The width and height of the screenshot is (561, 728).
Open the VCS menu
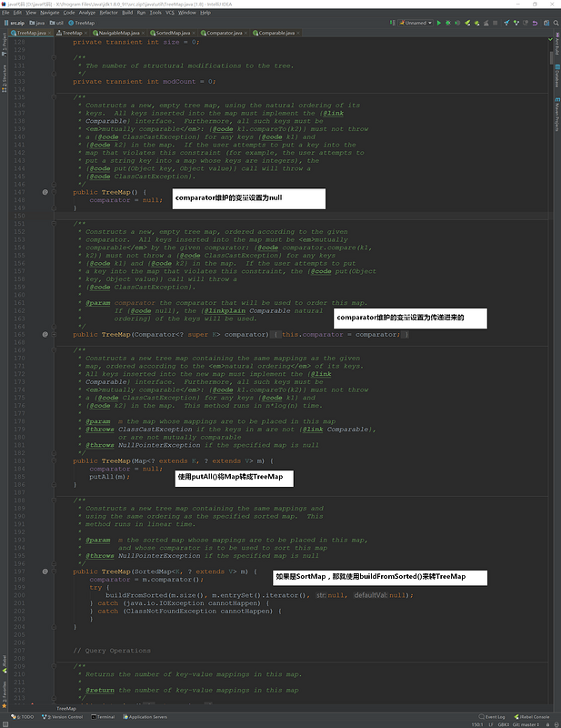170,13
